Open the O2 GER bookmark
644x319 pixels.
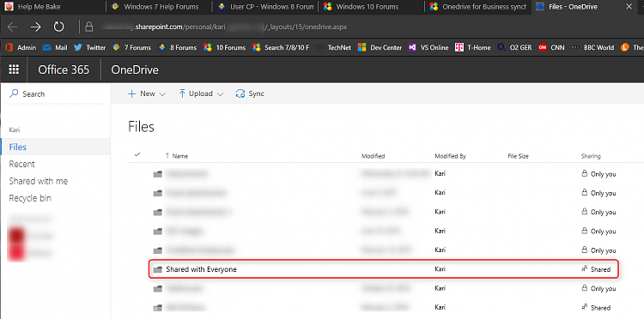click(x=514, y=47)
